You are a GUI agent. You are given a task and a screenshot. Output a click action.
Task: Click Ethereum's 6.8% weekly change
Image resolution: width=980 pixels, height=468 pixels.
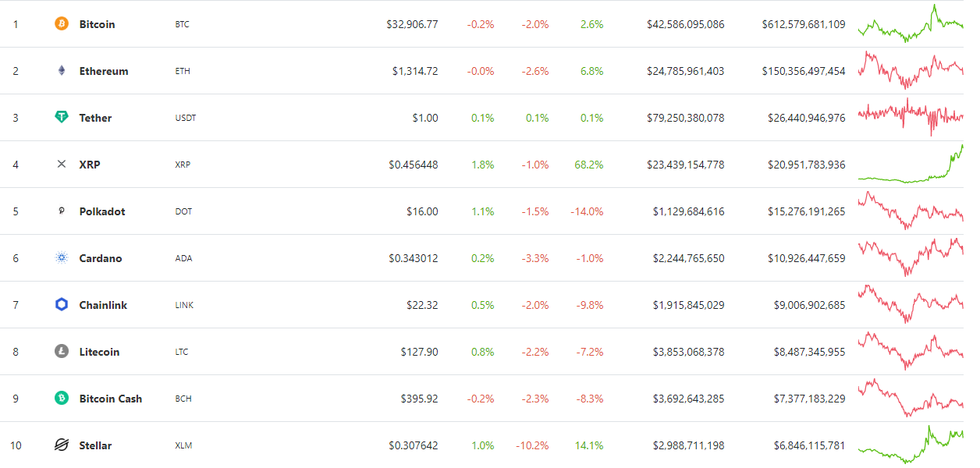click(x=591, y=71)
